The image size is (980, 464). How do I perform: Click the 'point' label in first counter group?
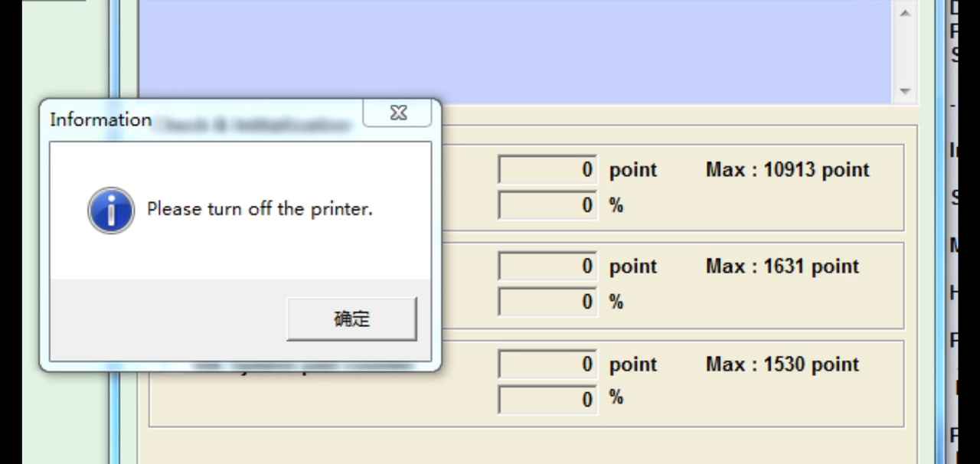pos(632,170)
